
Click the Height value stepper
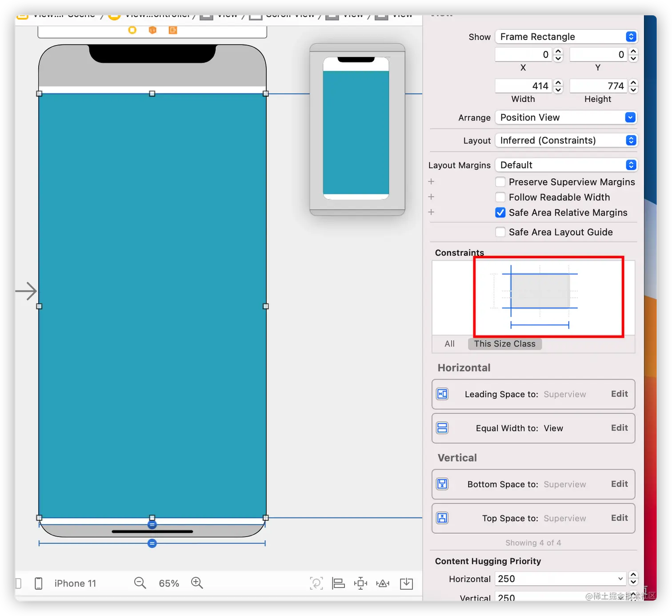[x=633, y=86]
